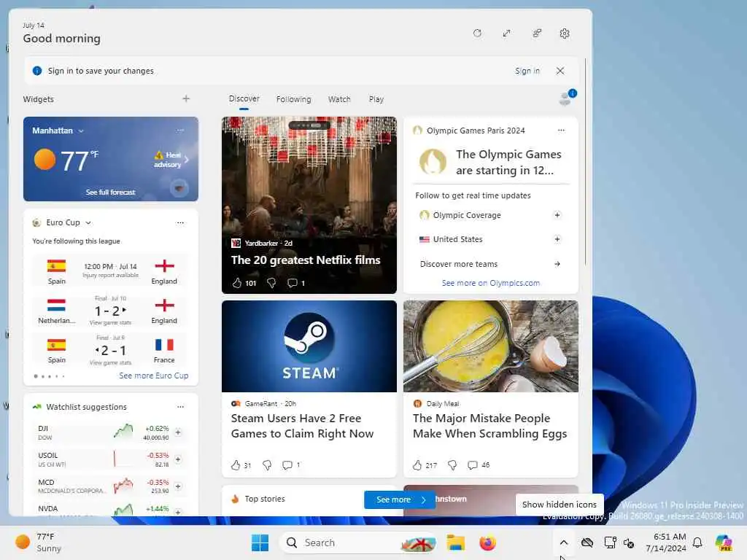Open Olympic Games card options menu
Image resolution: width=747 pixels, height=560 pixels.
(561, 131)
